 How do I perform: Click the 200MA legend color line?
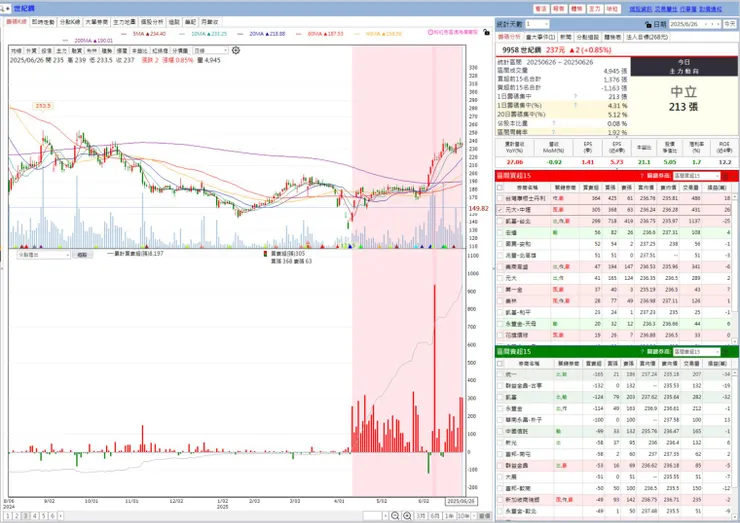coord(65,41)
